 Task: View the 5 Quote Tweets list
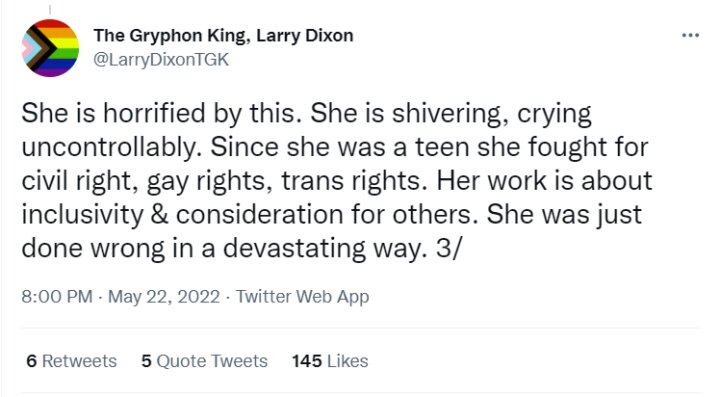point(204,361)
